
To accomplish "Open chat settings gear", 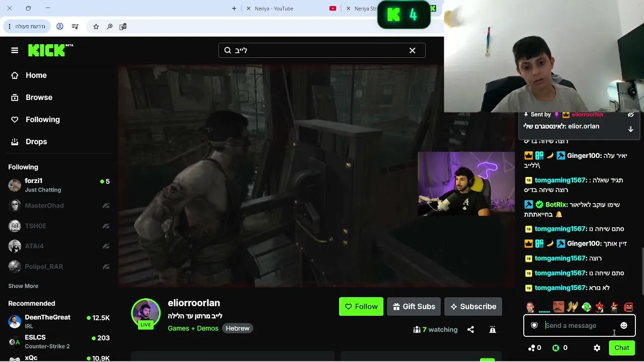I will tap(597, 348).
